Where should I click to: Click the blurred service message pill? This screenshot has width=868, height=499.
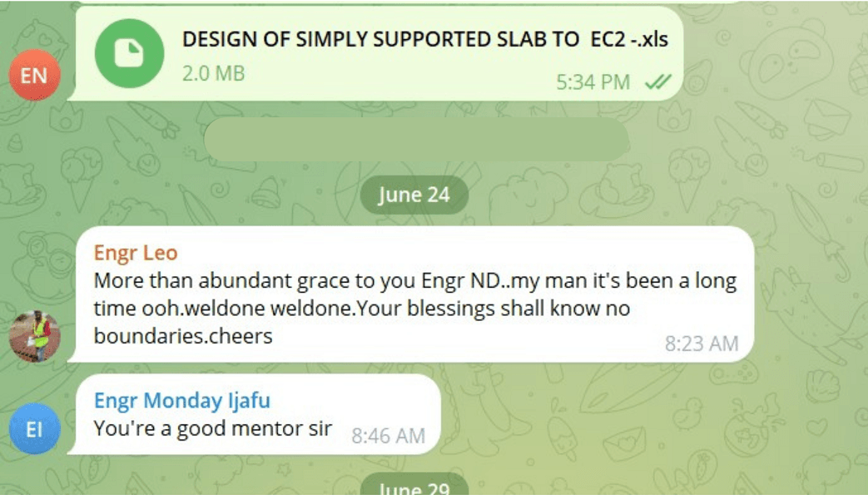tap(416, 140)
